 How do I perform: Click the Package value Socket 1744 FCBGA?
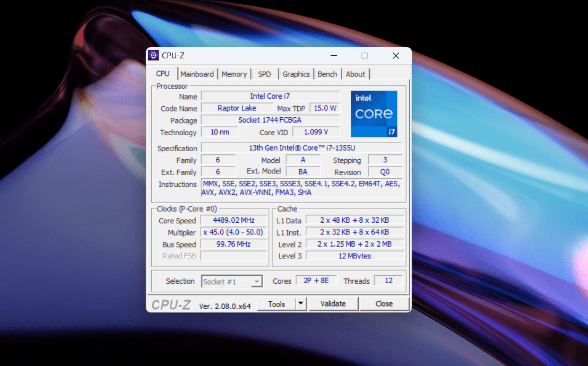270,120
